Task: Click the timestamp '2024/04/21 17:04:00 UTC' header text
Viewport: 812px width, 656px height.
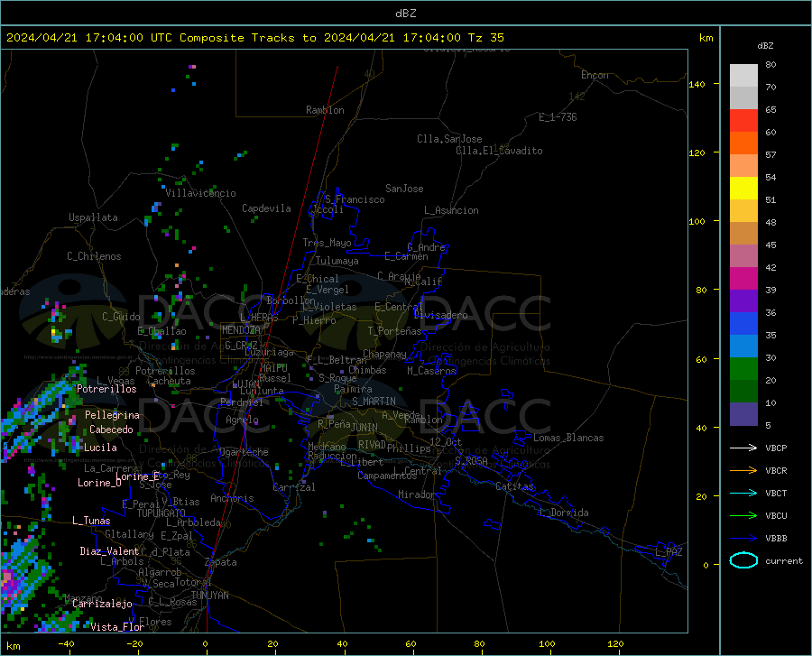Action: [89, 38]
